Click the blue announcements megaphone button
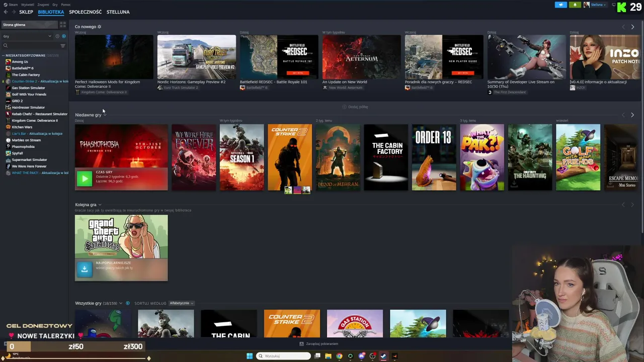Viewport: 644px width, 362px height. pos(561,5)
